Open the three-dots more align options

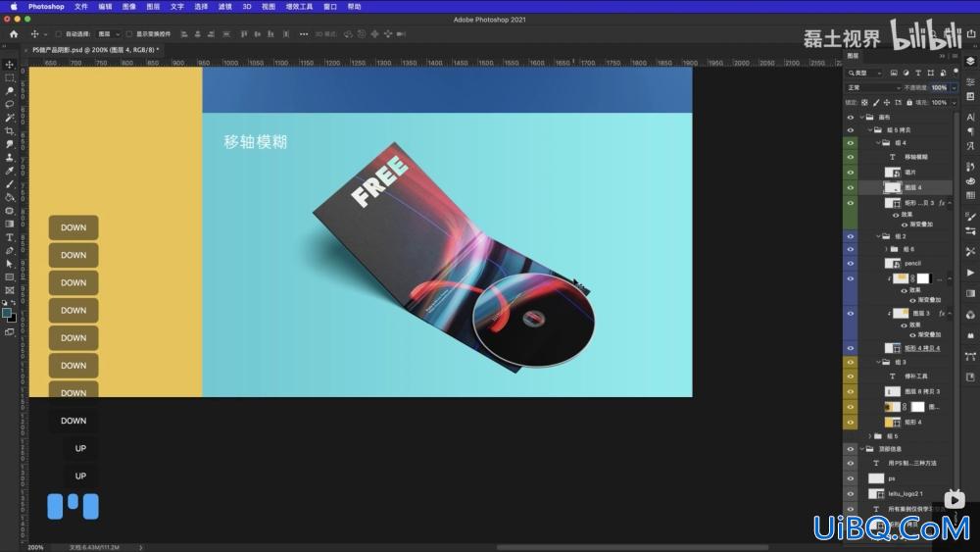[x=304, y=33]
